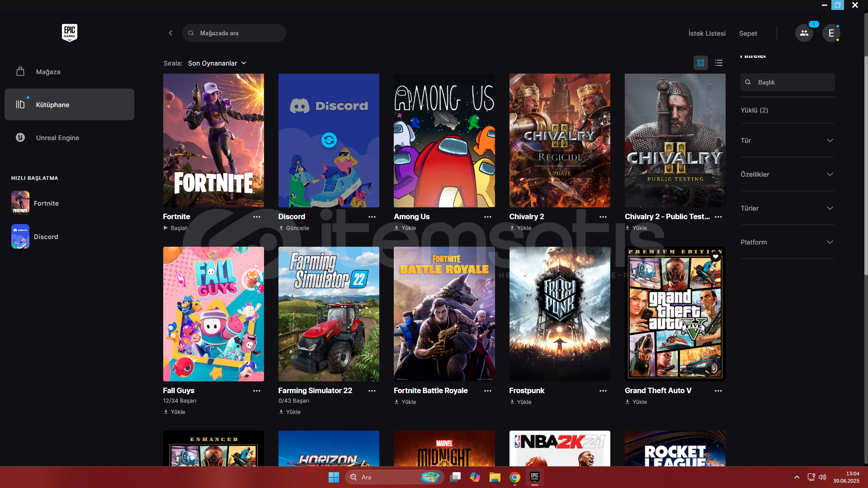
Task: Open İstek Listesi wishlist
Action: [x=707, y=33]
